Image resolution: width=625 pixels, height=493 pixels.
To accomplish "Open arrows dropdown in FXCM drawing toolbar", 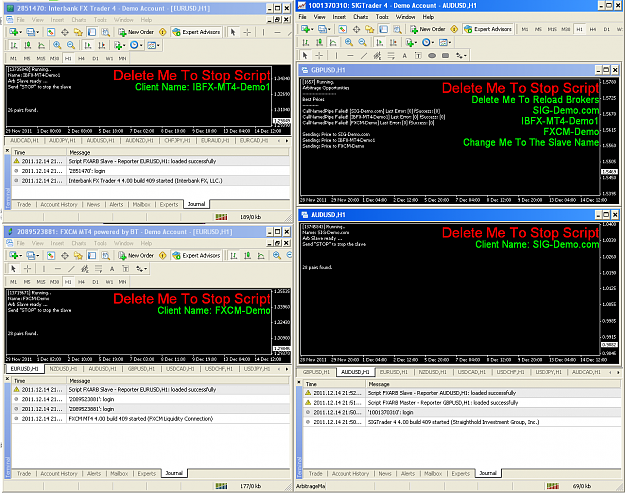I will click(x=142, y=269).
